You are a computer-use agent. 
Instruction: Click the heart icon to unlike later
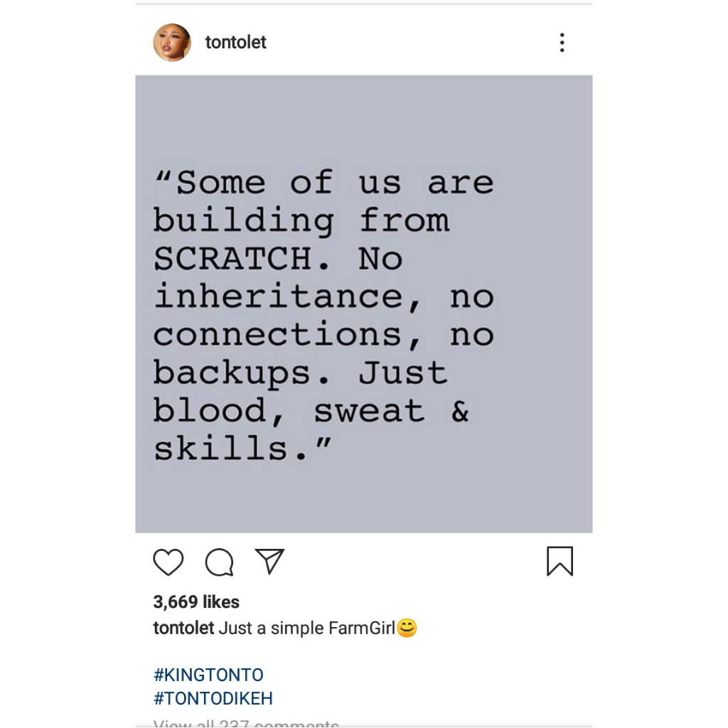(168, 562)
